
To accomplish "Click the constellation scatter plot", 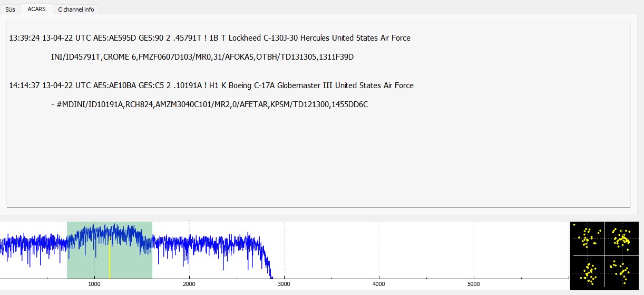I will 604,255.
